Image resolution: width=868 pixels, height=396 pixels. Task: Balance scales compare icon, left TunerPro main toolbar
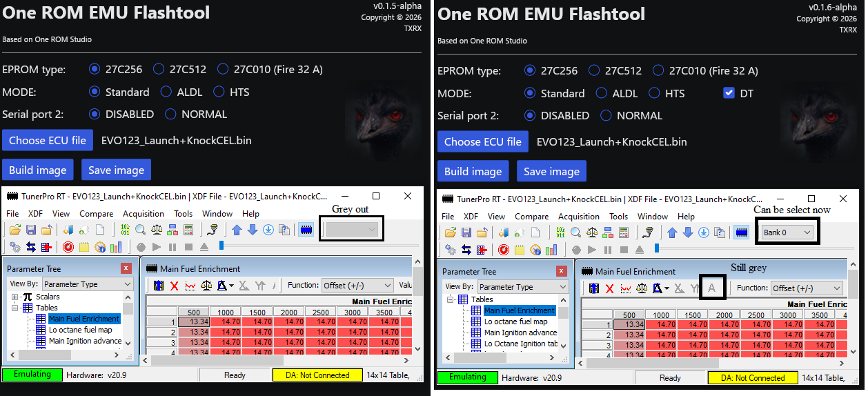click(x=157, y=230)
